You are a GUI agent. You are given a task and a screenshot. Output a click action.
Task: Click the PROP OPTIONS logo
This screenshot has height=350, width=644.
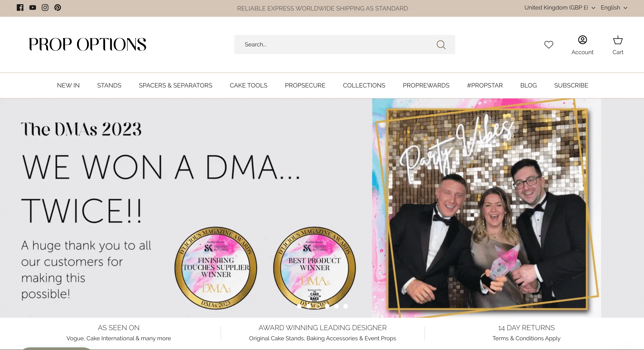coord(87,45)
